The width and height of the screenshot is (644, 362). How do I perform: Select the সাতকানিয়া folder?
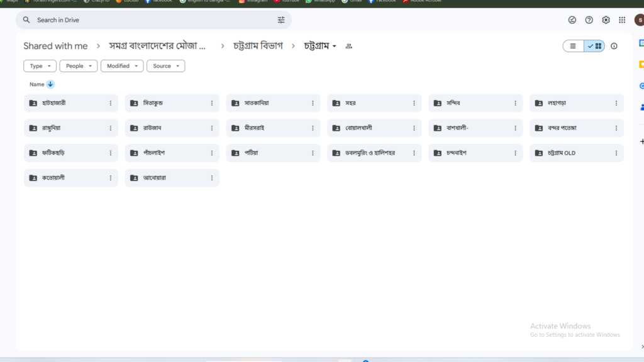pos(266,103)
